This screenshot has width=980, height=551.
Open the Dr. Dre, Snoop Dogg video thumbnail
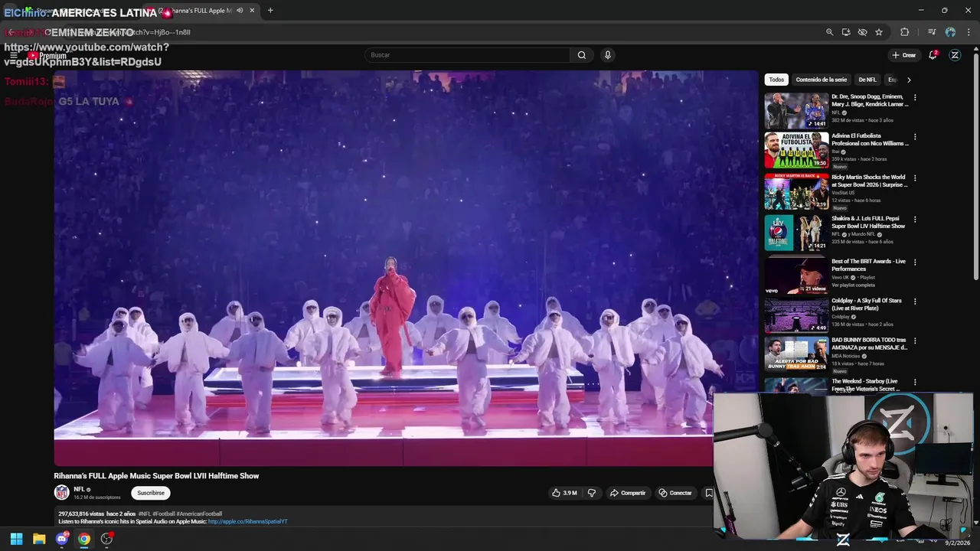click(796, 111)
